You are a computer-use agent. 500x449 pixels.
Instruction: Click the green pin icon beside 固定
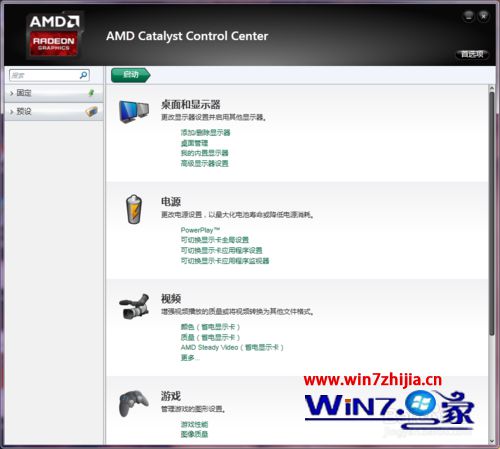91,93
